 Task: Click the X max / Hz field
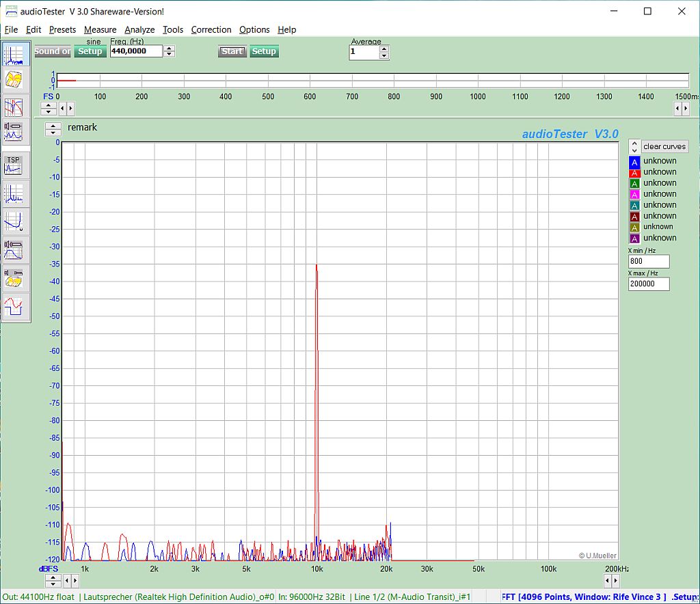[649, 284]
